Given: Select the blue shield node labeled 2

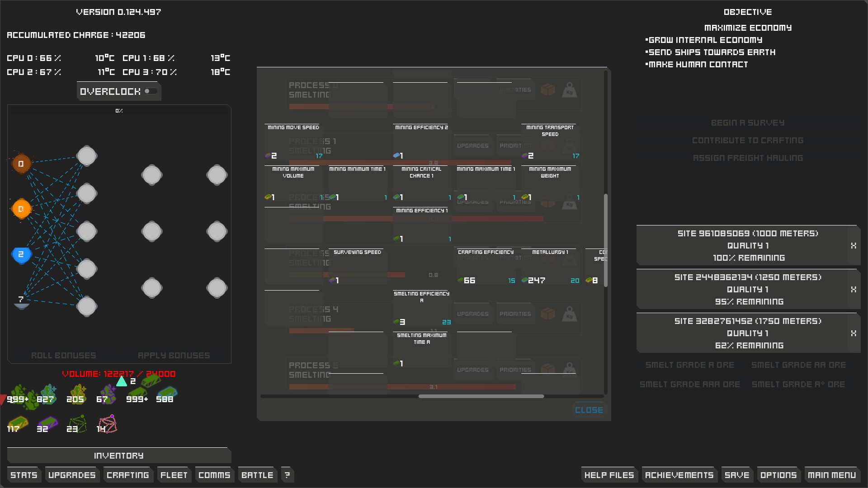Looking at the screenshot, I should click(x=21, y=254).
